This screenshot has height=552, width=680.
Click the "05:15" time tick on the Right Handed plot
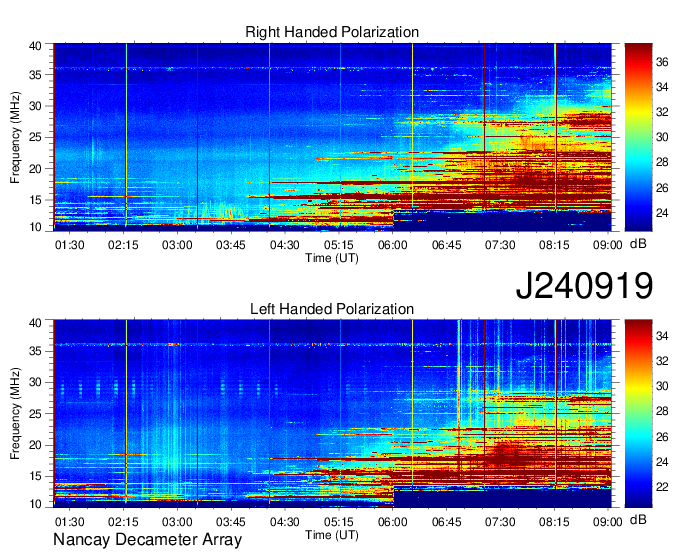(x=339, y=245)
